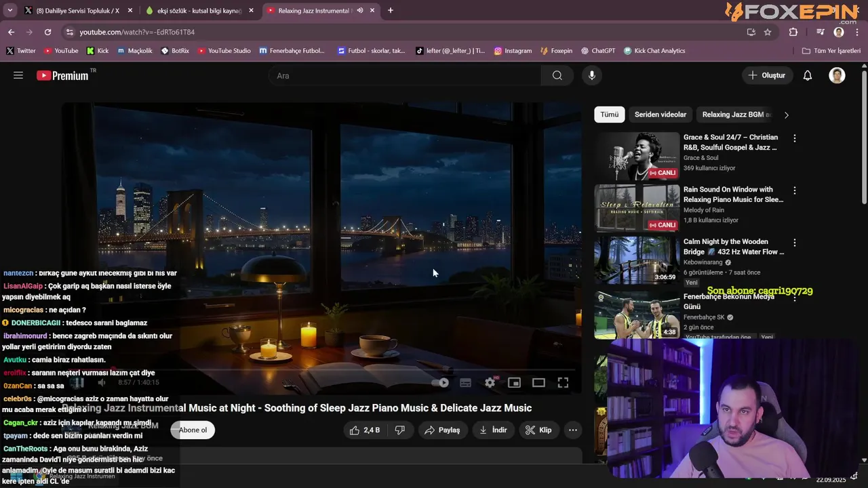868x488 pixels.
Task: Open more actions next to Klip
Action: 573,430
